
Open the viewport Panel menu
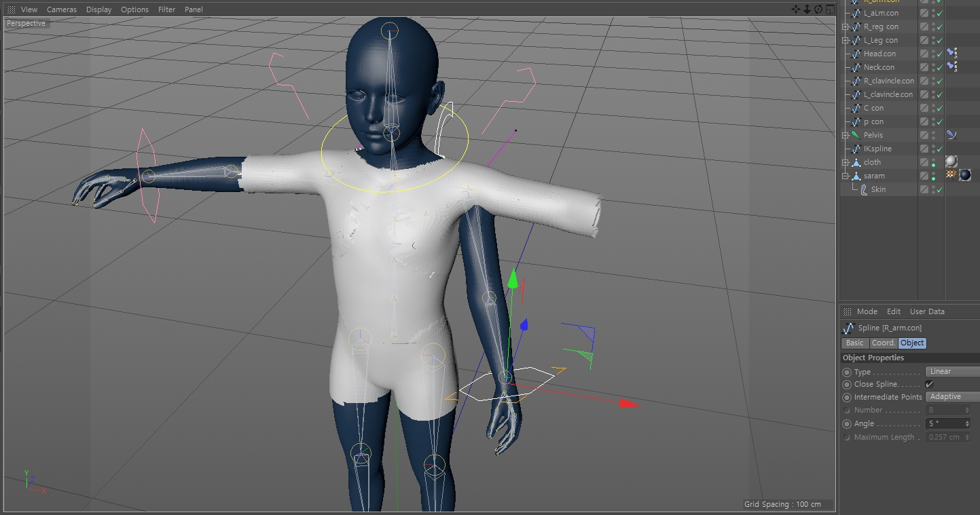194,9
